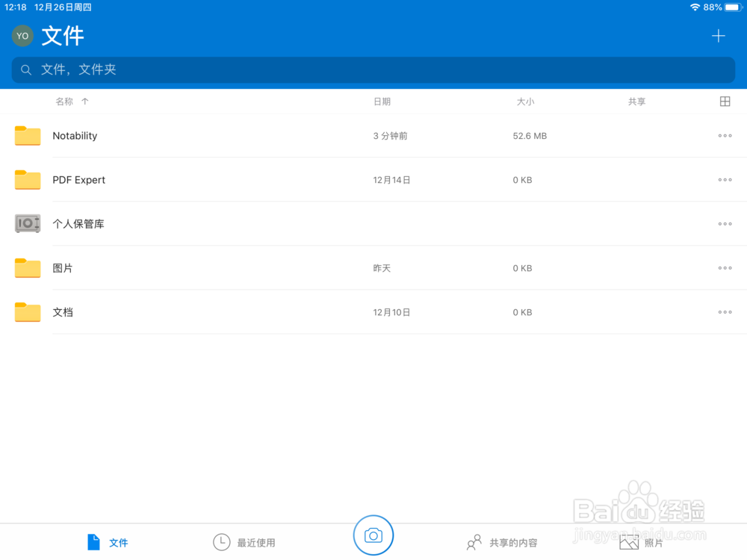This screenshot has width=747, height=560.
Task: Click the 12月14日 date of PDF Expert
Action: click(x=391, y=180)
